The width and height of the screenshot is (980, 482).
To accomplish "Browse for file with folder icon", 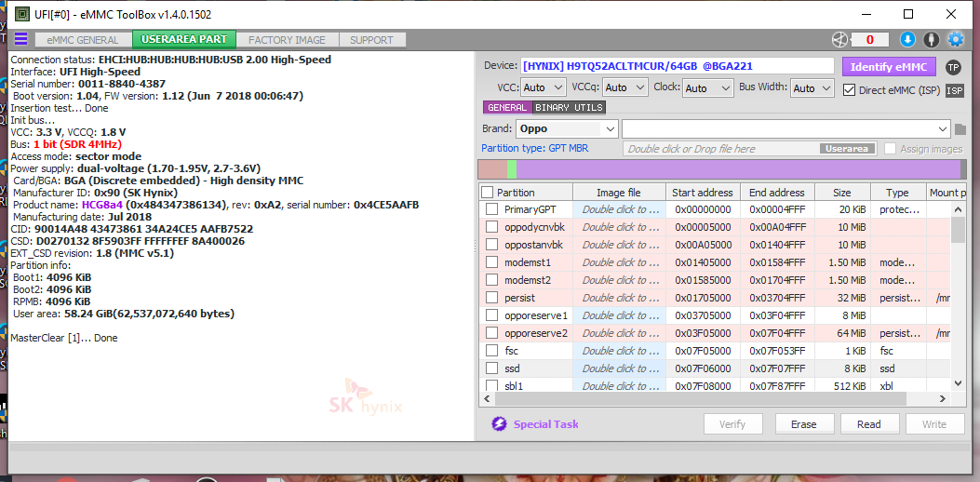I will [x=960, y=129].
